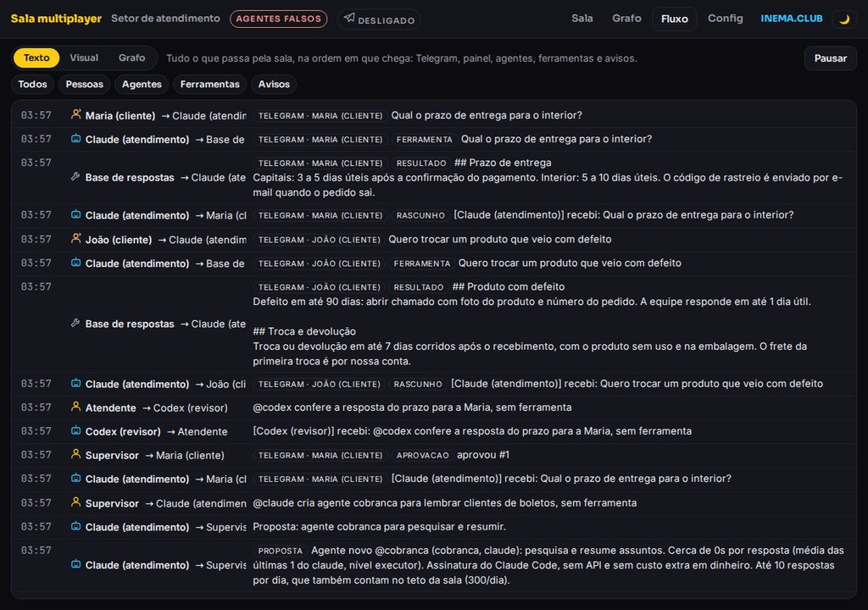Viewport: 868px width, 610px height.
Task: Select the Fluxo tab
Action: [x=674, y=19]
